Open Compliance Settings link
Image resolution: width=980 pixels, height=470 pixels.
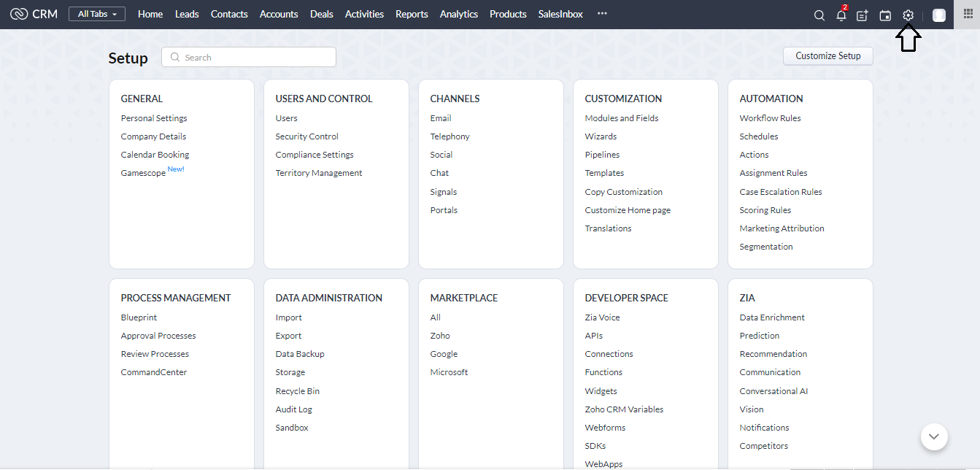pos(315,155)
